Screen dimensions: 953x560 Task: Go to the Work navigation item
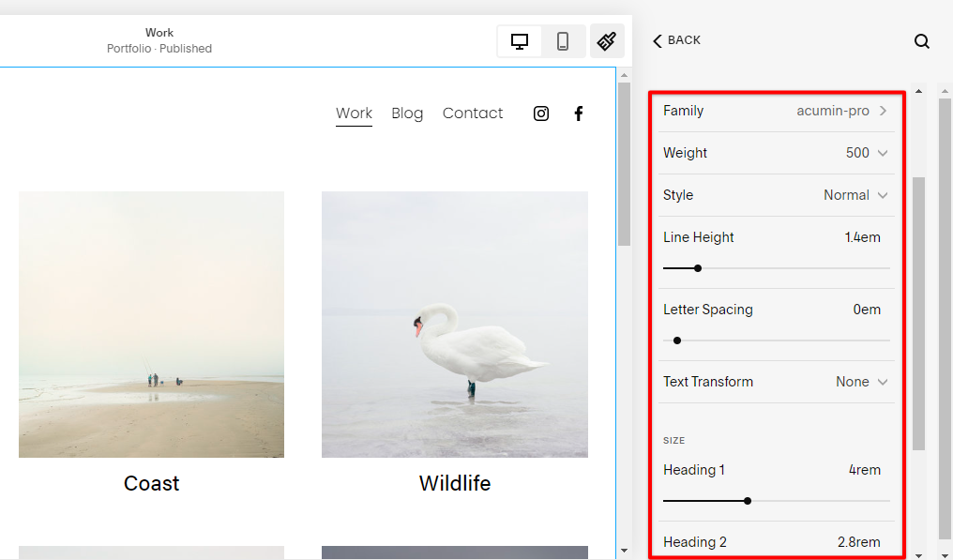(355, 114)
